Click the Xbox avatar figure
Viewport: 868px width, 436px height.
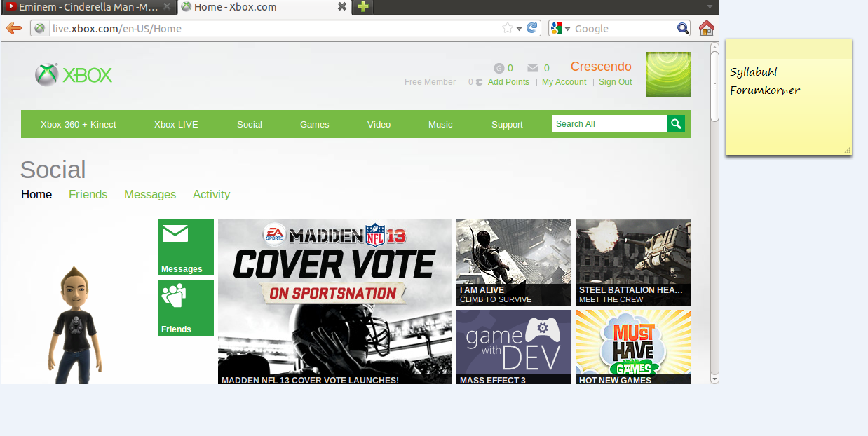[x=76, y=325]
